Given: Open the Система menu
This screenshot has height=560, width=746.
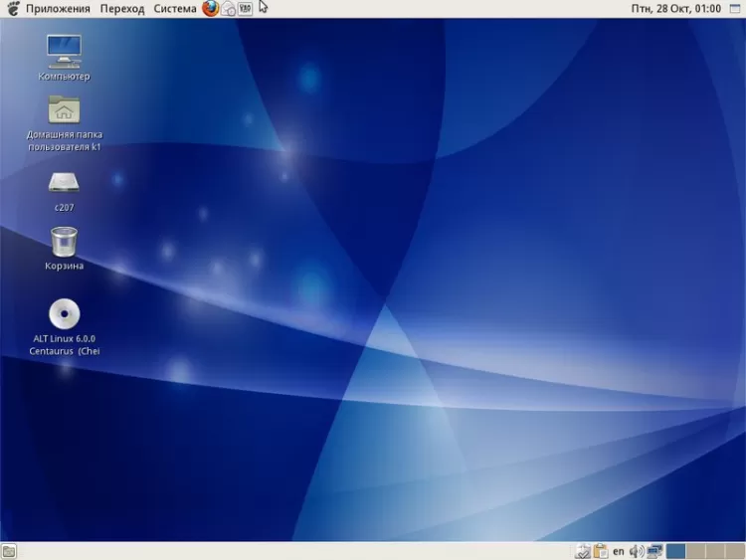Looking at the screenshot, I should (175, 8).
